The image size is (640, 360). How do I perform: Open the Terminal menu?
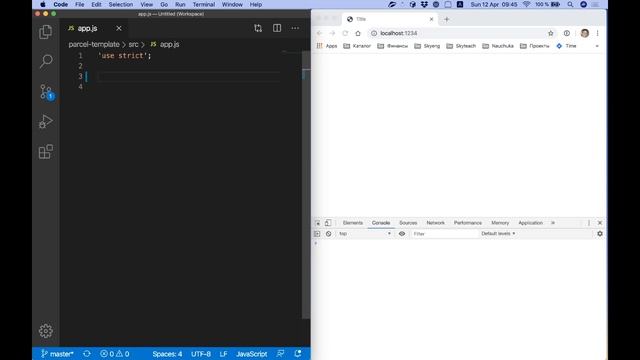point(204,4)
